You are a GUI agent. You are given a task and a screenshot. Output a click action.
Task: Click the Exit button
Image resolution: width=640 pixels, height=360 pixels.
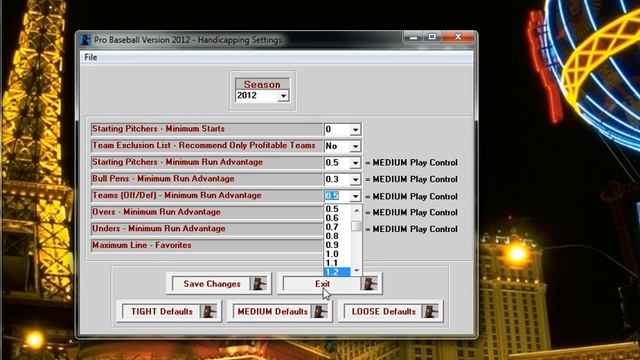coord(330,284)
